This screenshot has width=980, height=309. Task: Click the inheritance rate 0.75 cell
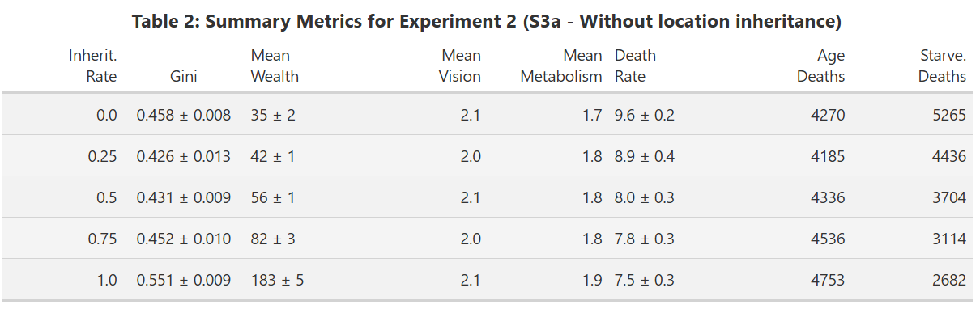point(102,239)
